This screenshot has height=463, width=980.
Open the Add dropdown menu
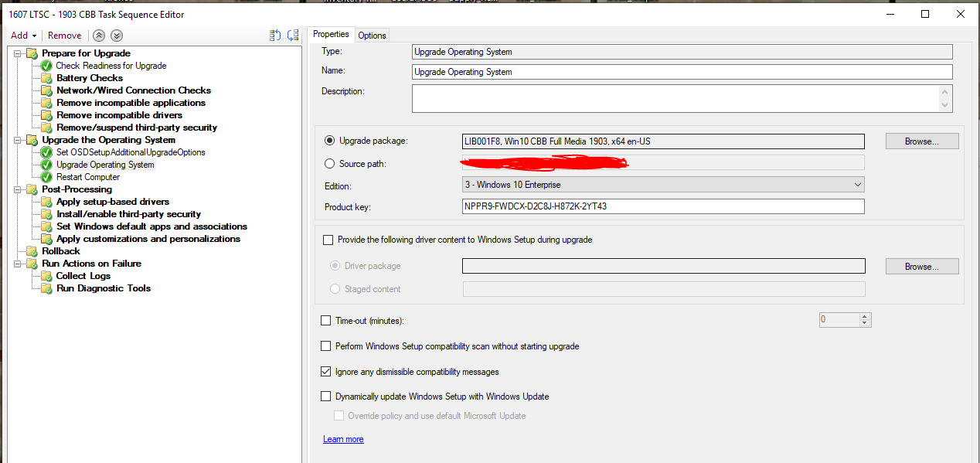click(23, 36)
